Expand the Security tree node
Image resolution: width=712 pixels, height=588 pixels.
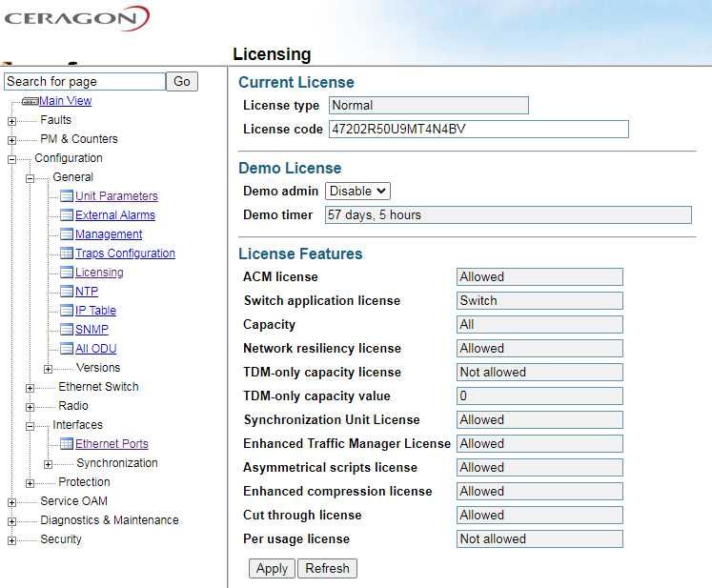[11, 540]
